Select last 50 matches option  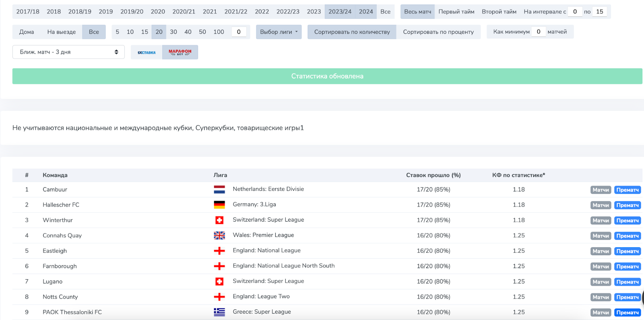click(202, 32)
